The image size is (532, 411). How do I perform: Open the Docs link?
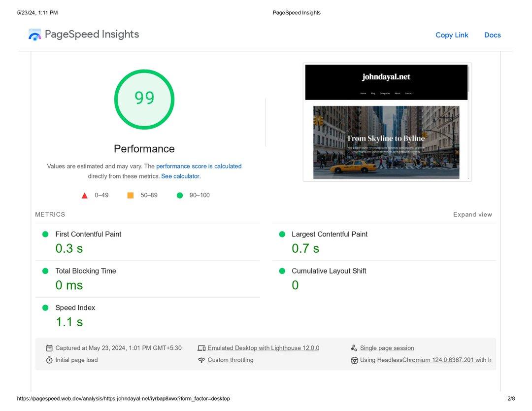pyautogui.click(x=492, y=35)
